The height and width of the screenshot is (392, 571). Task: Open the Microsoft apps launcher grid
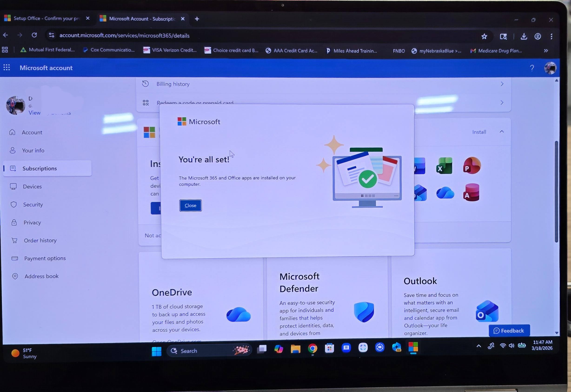point(7,68)
